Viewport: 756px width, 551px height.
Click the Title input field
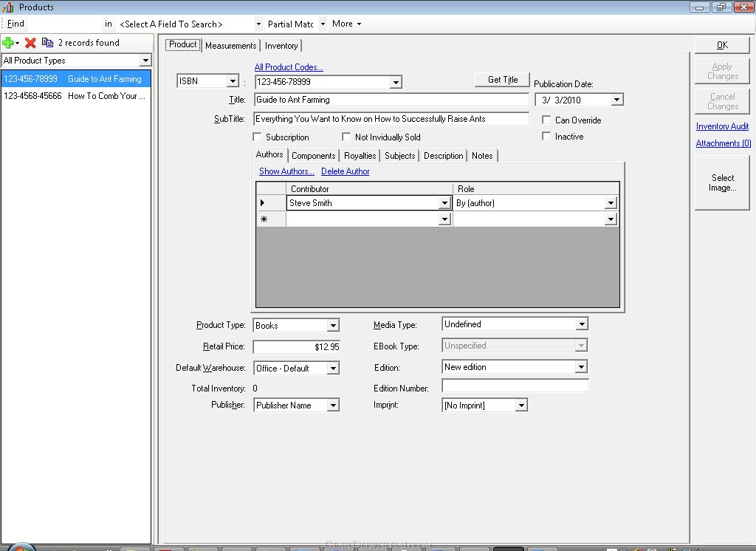pos(391,100)
